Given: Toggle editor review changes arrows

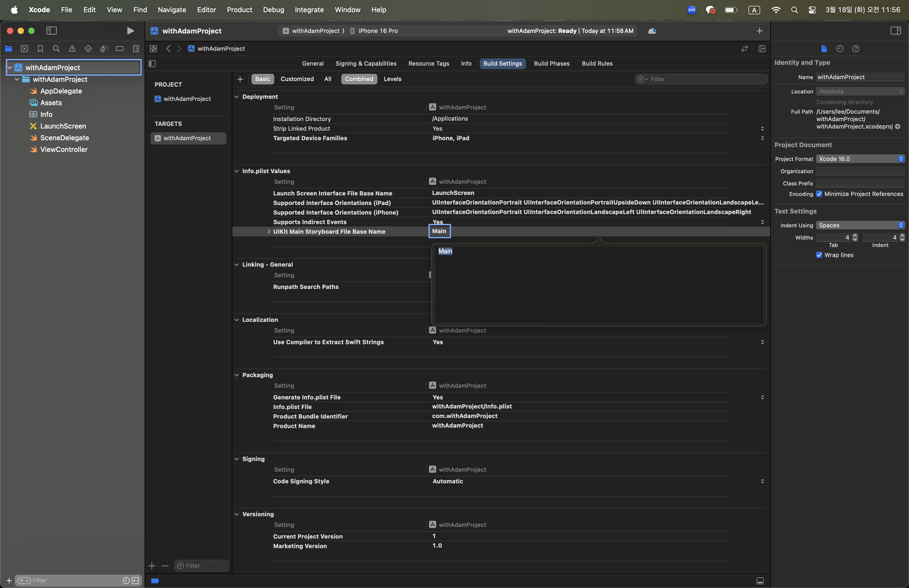Looking at the screenshot, I should [744, 48].
